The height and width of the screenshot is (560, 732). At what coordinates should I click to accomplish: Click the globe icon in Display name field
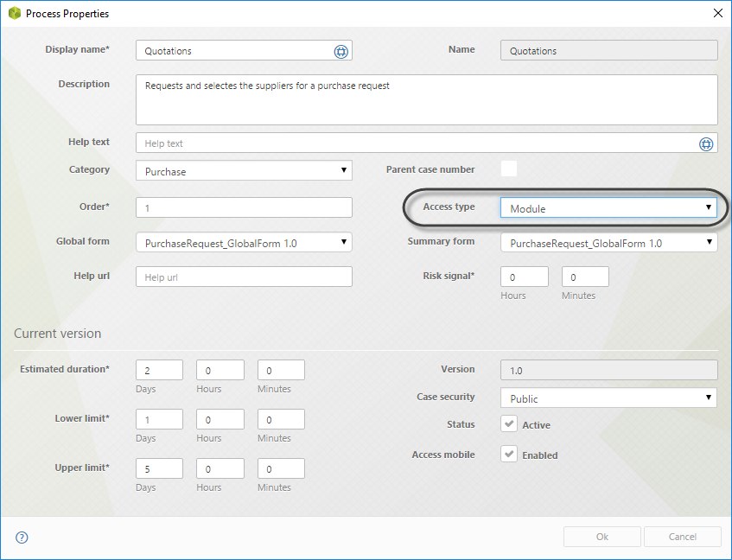[341, 51]
